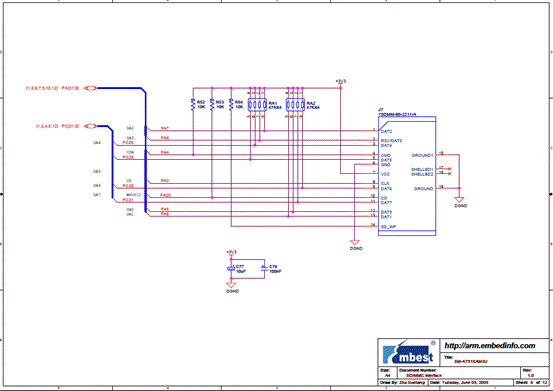This screenshot has height=391, width=553.
Task: Click the PC29 net label
Action: point(128,157)
